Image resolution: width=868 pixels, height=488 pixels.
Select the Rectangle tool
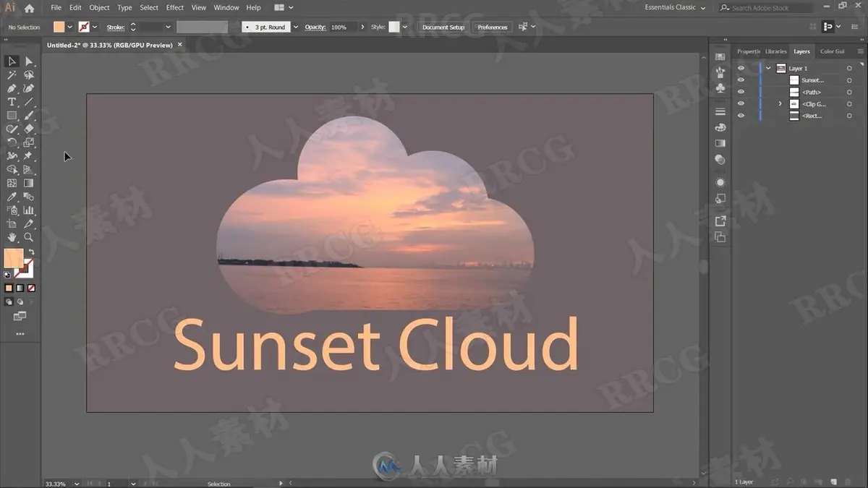12,116
